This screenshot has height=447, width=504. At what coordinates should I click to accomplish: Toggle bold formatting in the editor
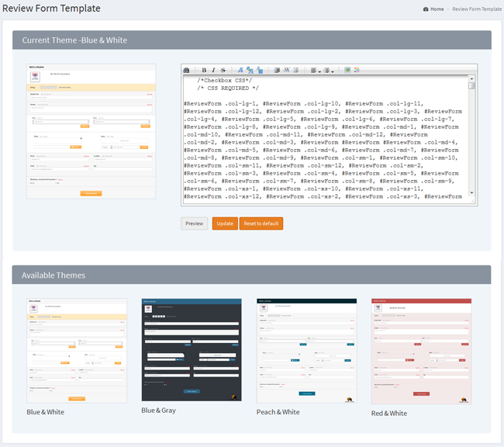pos(204,70)
